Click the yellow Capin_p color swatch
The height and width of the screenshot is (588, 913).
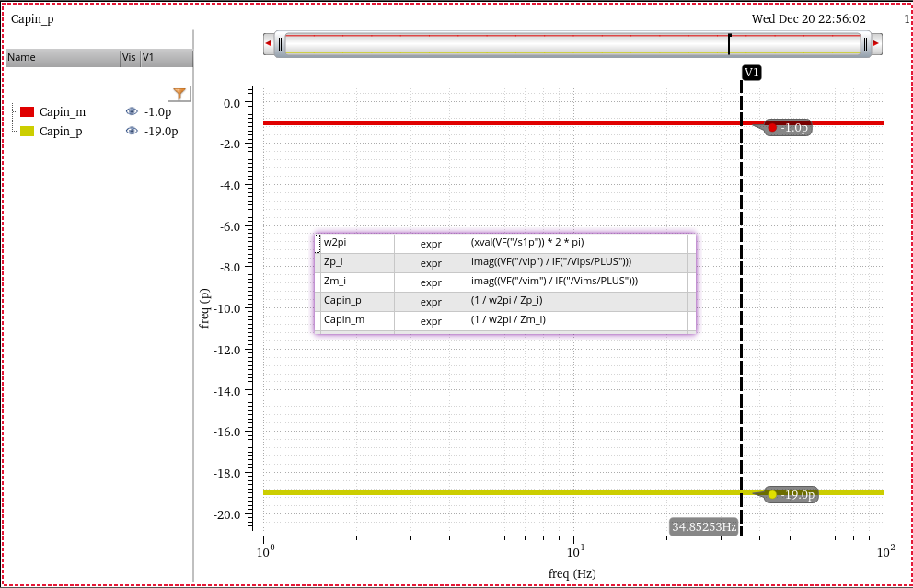[x=28, y=131]
